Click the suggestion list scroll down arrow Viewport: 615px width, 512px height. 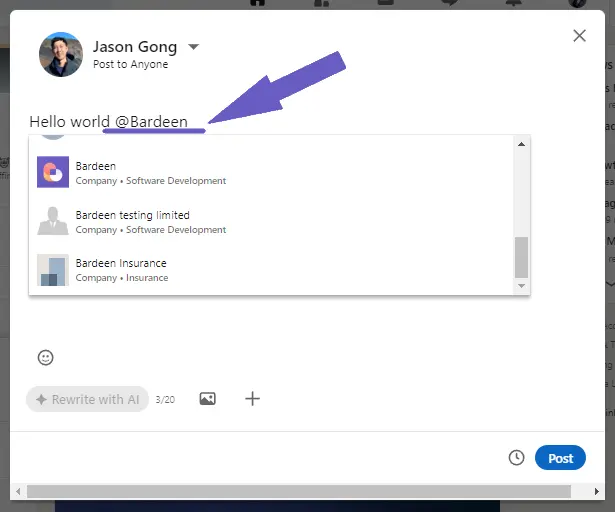(521, 286)
